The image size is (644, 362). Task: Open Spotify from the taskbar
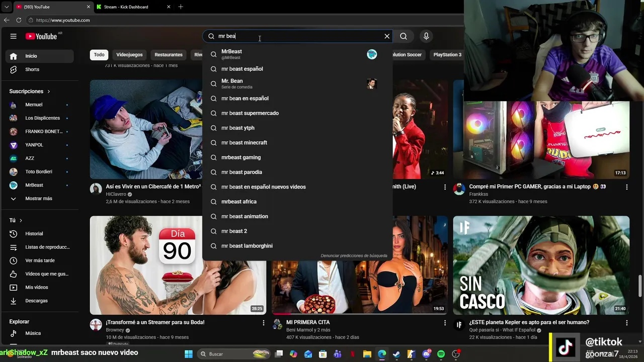tap(441, 354)
